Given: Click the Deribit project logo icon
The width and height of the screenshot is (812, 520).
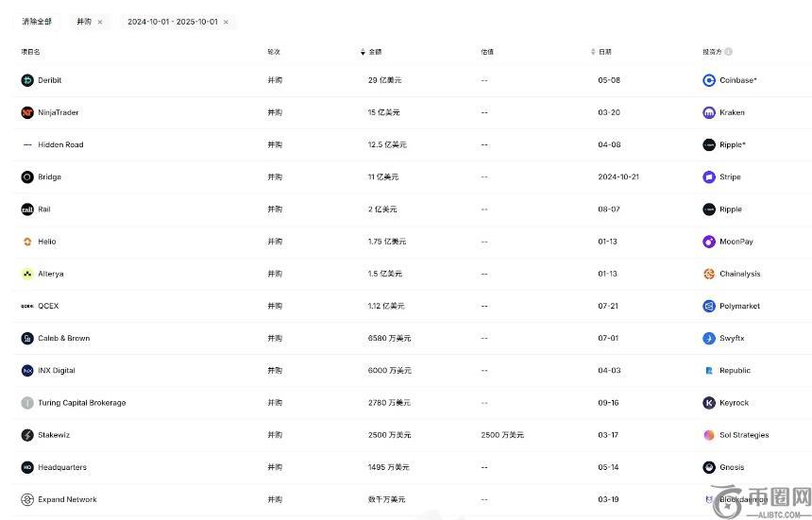Looking at the screenshot, I should coord(27,80).
